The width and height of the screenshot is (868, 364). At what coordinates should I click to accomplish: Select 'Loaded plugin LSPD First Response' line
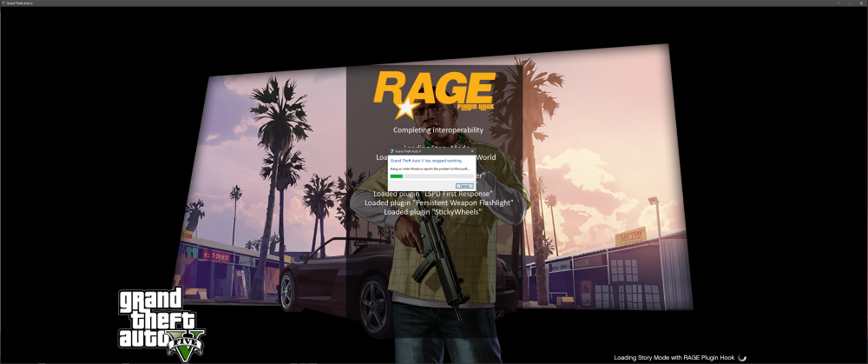point(432,194)
